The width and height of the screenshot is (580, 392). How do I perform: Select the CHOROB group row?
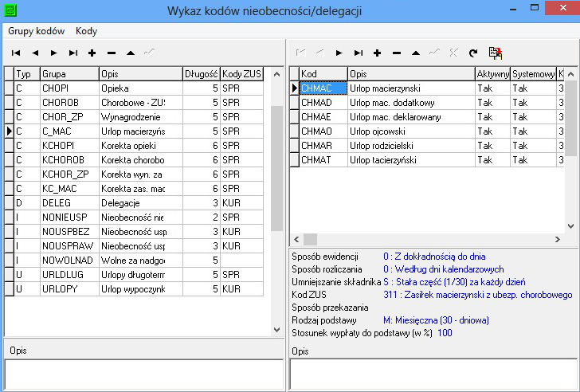click(134, 103)
